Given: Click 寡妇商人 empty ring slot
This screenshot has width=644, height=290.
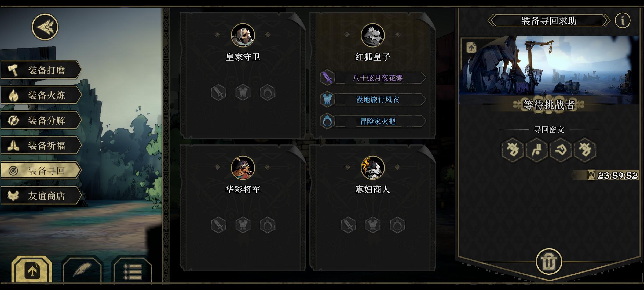Looking at the screenshot, I should click(397, 225).
